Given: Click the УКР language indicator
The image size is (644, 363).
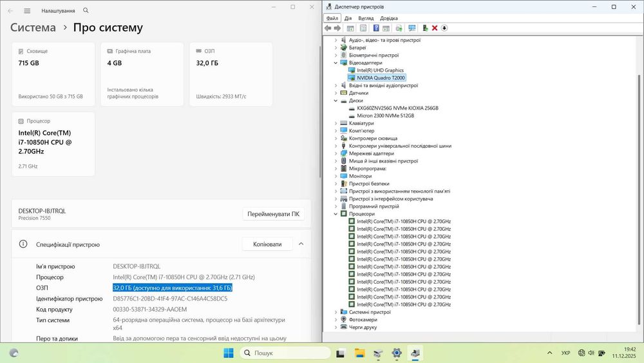Looking at the screenshot, I should click(565, 353).
